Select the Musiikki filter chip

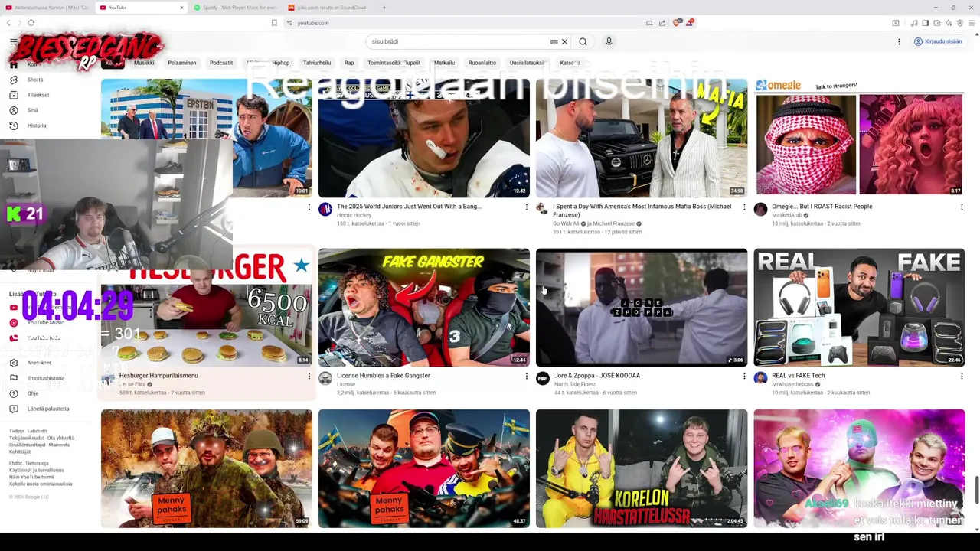[144, 63]
